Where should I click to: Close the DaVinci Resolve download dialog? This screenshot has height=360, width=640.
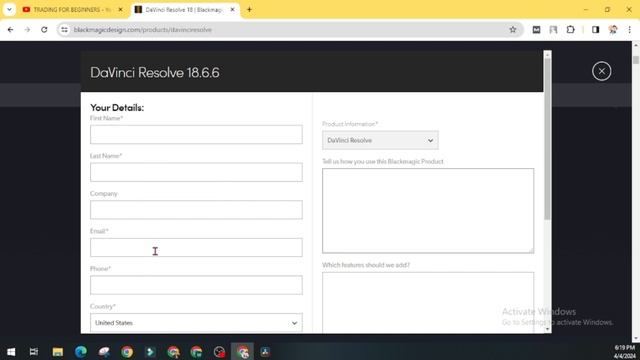click(602, 71)
